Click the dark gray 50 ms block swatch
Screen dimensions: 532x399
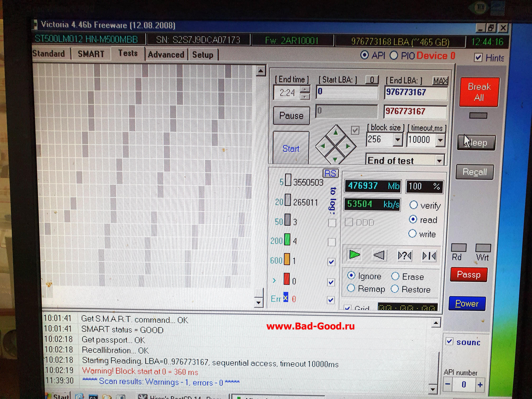point(287,220)
